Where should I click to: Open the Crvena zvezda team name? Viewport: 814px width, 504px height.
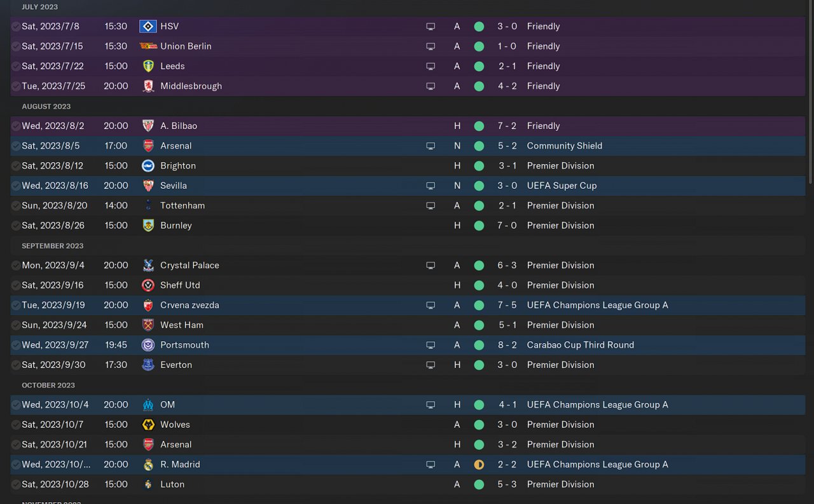click(x=190, y=305)
